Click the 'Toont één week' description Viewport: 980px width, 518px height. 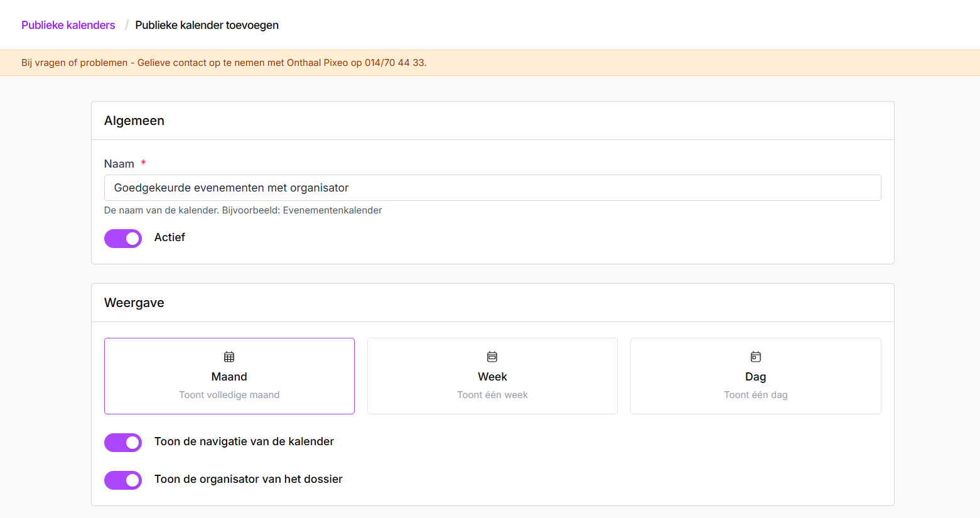coord(492,395)
